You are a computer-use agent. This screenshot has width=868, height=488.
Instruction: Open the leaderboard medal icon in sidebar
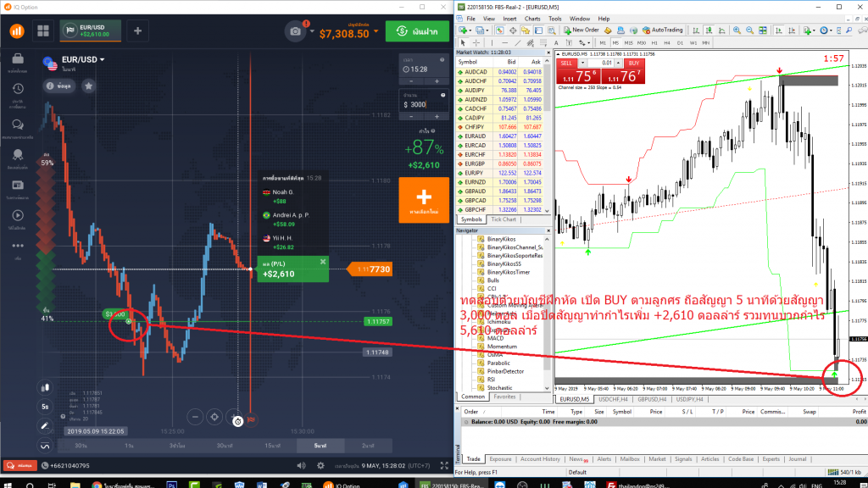(18, 155)
